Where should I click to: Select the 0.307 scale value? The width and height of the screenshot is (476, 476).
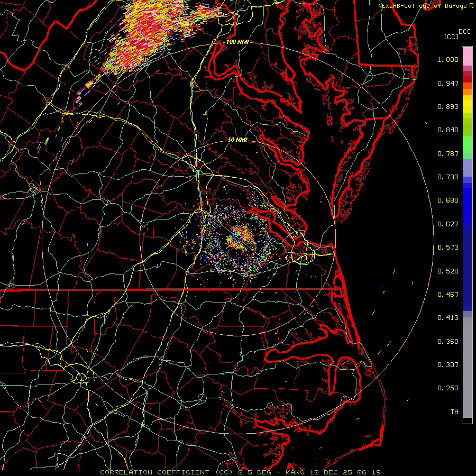pos(448,365)
